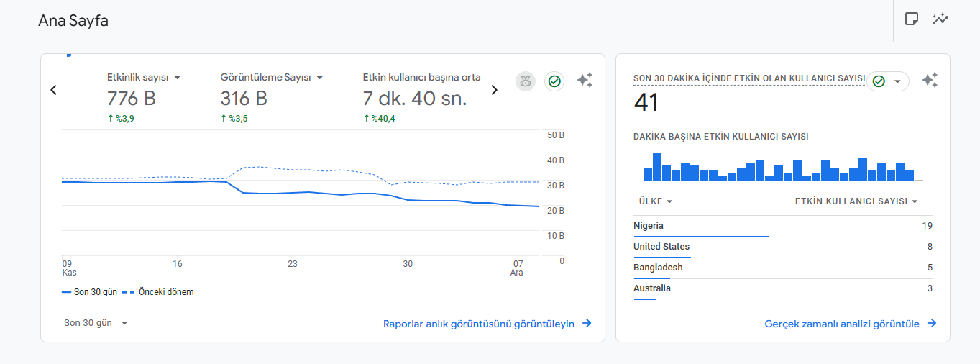Click the green checkmark icon in overview card
Screen dimensions: 980x364
[554, 81]
